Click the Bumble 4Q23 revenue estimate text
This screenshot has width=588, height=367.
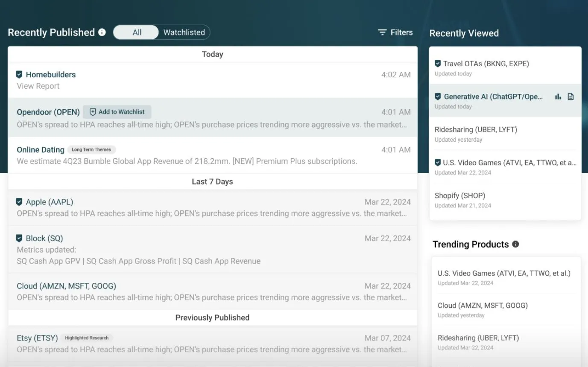(187, 161)
